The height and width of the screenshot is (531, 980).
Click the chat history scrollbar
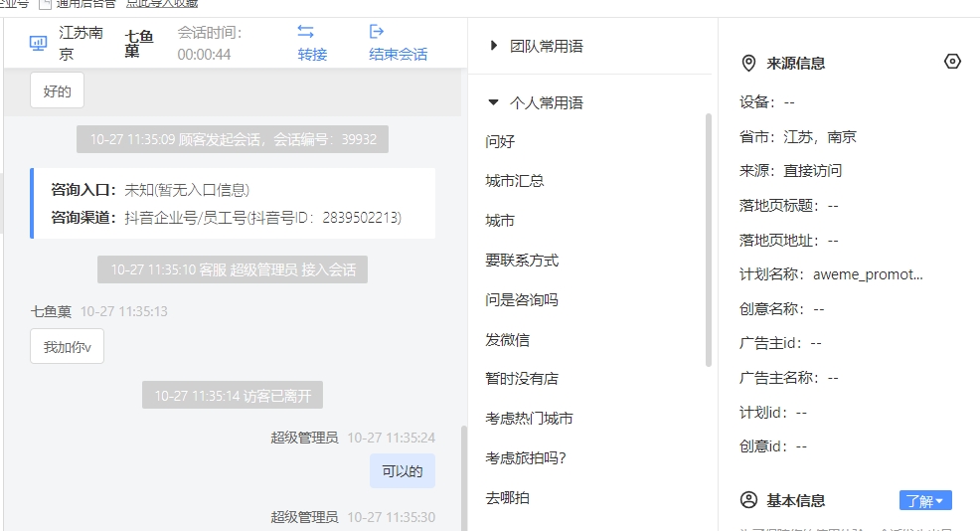coord(464,478)
